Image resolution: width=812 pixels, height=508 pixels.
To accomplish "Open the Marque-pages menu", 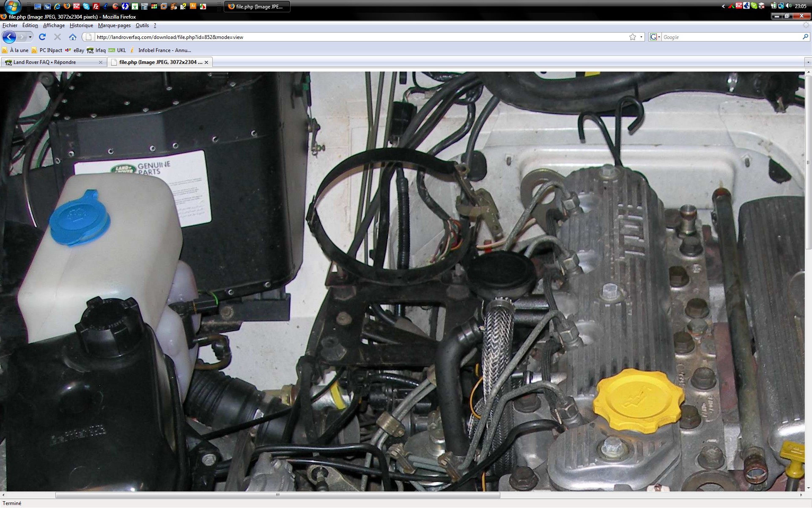I will pos(114,25).
